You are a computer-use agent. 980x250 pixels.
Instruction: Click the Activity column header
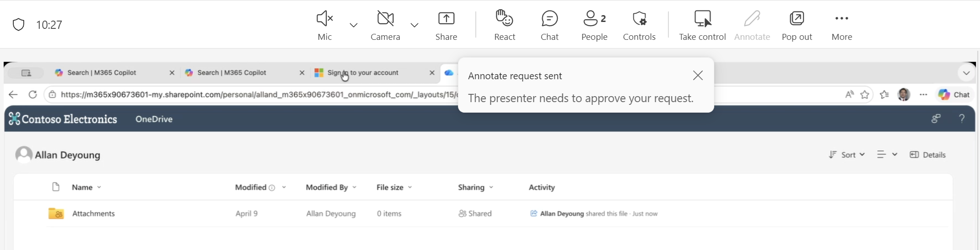542,187
